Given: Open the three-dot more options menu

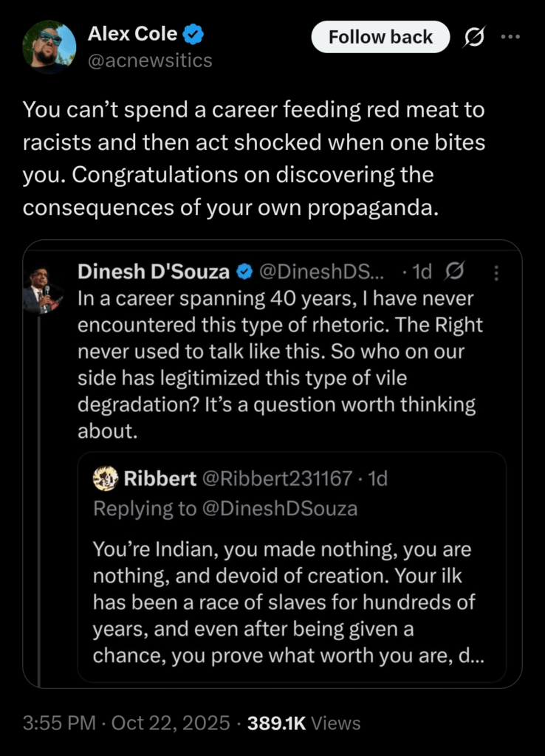Looking at the screenshot, I should pyautogui.click(x=510, y=37).
